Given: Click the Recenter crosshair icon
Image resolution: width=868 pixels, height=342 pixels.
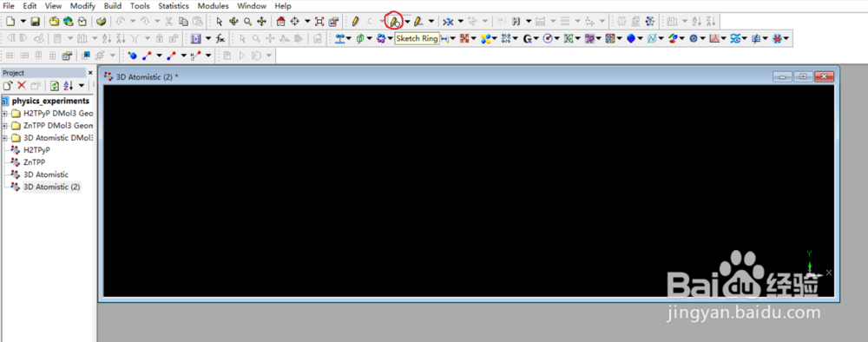Looking at the screenshot, I should (295, 22).
